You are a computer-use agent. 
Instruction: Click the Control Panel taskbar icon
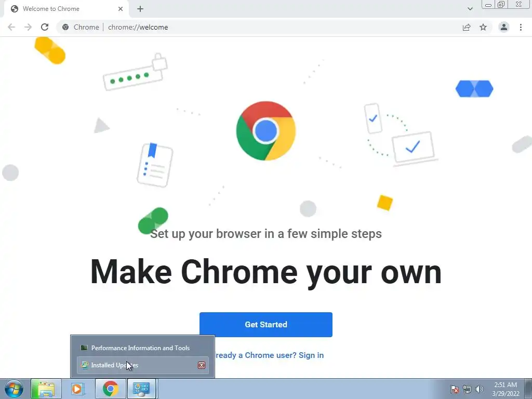tap(141, 389)
